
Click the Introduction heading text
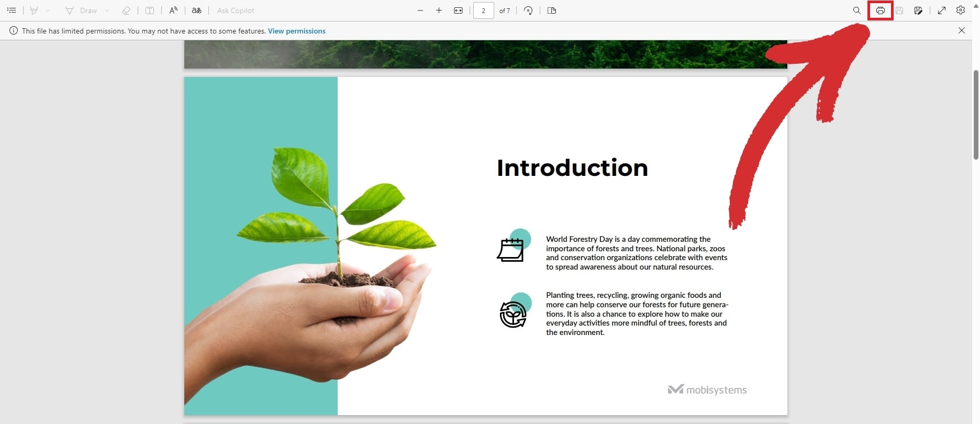coord(572,168)
